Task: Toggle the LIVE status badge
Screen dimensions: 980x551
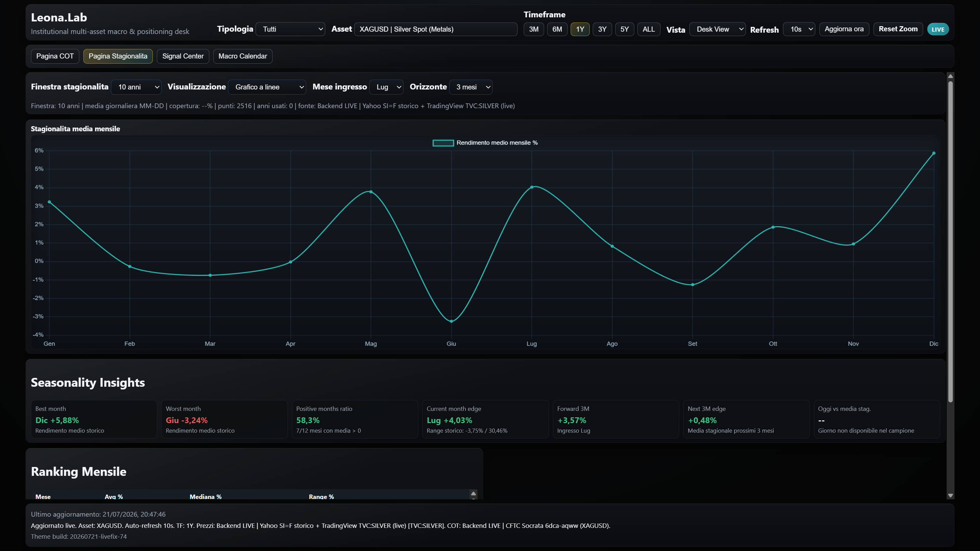Action: click(938, 29)
